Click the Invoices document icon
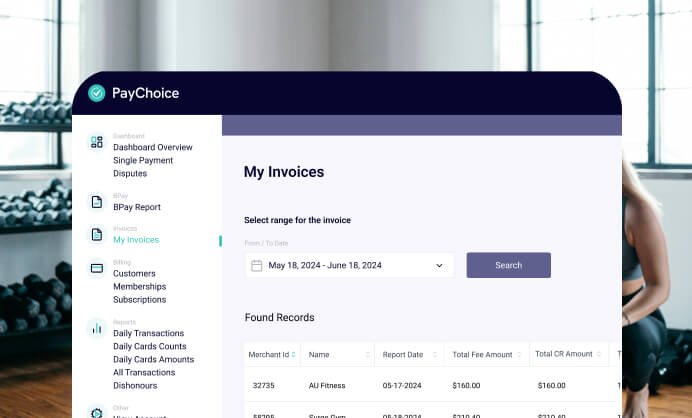The image size is (692, 418). point(97,234)
